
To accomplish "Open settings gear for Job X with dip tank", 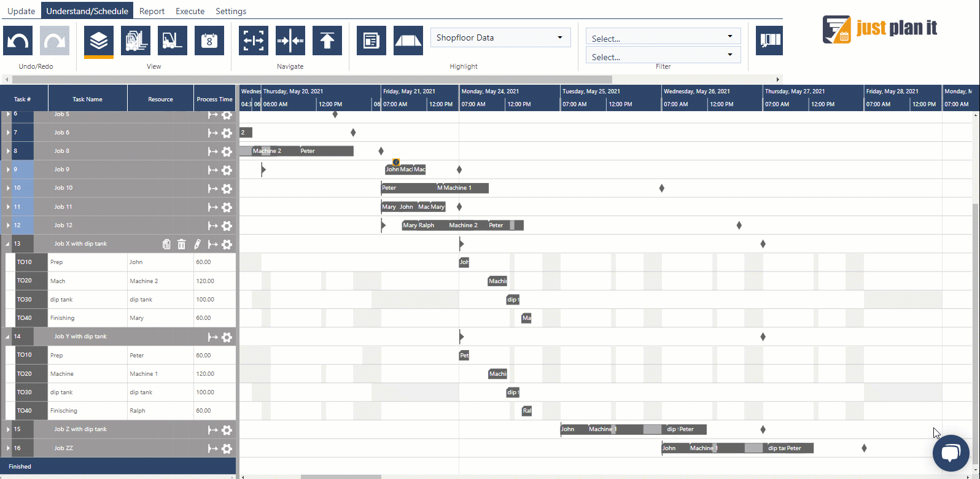I will pyautogui.click(x=227, y=244).
